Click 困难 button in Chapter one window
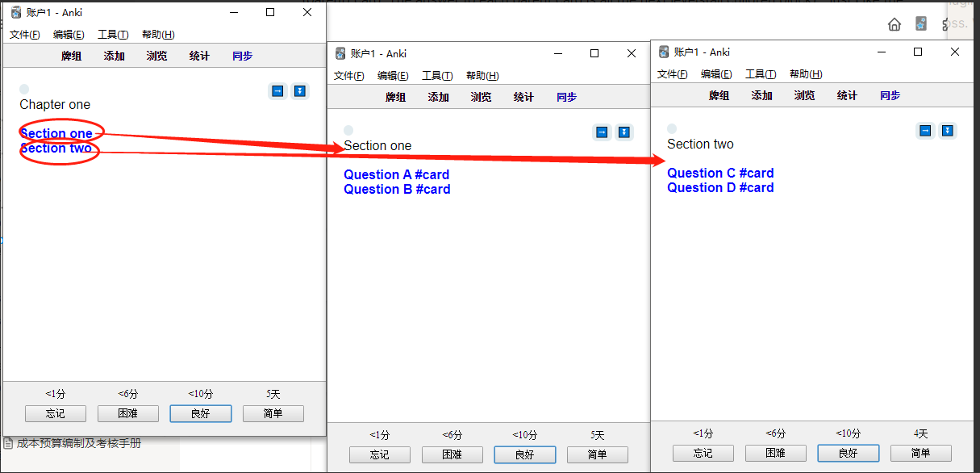 pyautogui.click(x=128, y=413)
